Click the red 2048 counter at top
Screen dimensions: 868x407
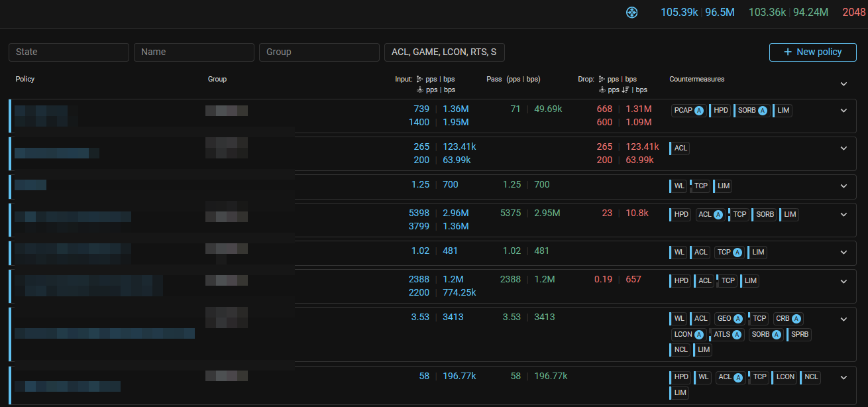853,13
